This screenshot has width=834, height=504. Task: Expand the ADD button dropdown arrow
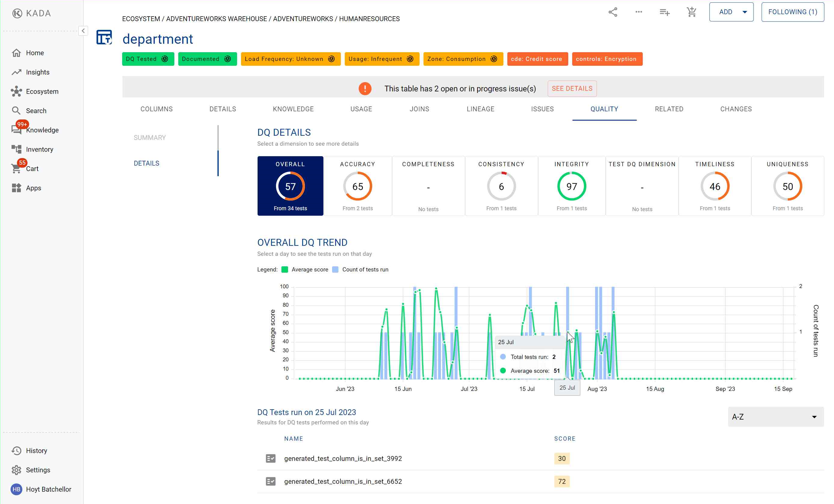[x=745, y=12]
